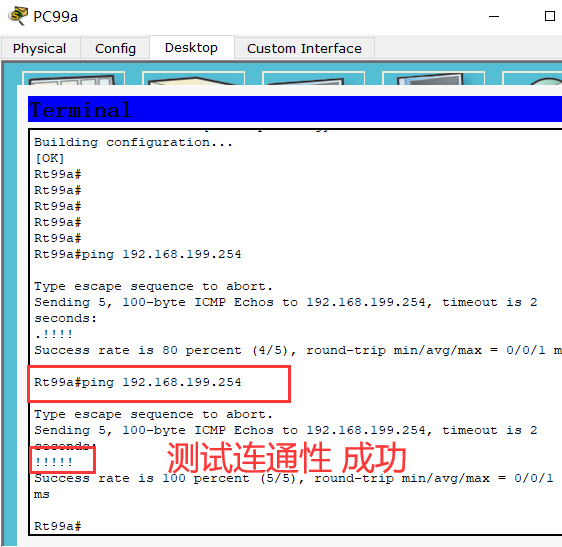Click the first desktop app icon (IP Configuration)
Image resolution: width=562 pixels, height=547 pixels.
coord(73,79)
